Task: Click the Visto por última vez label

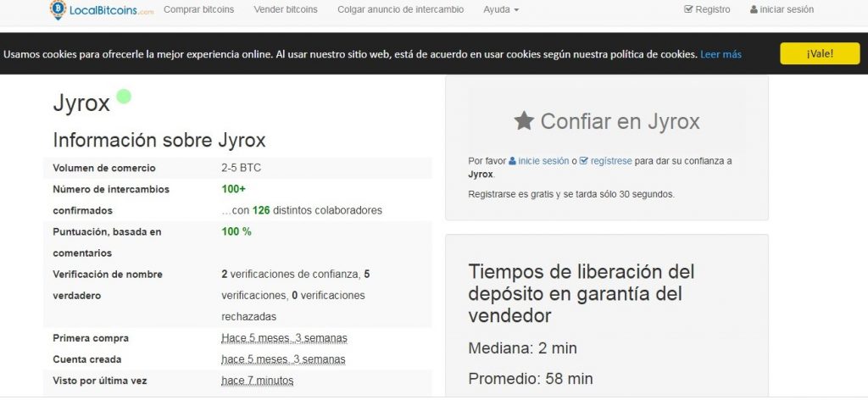Action: tap(100, 381)
